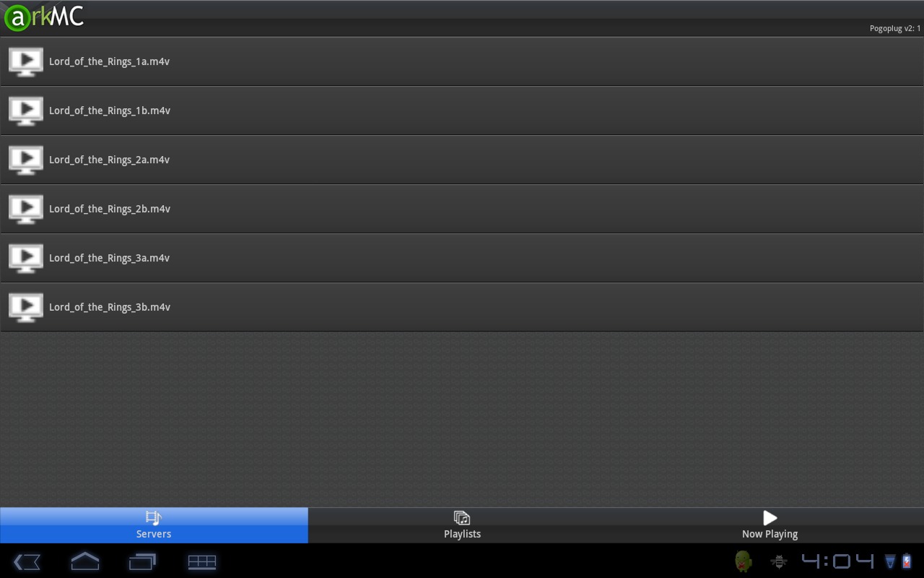Tap the video icon next to Lord_of_the_Rings_2b.m4v
This screenshot has width=924, height=578.
click(26, 209)
